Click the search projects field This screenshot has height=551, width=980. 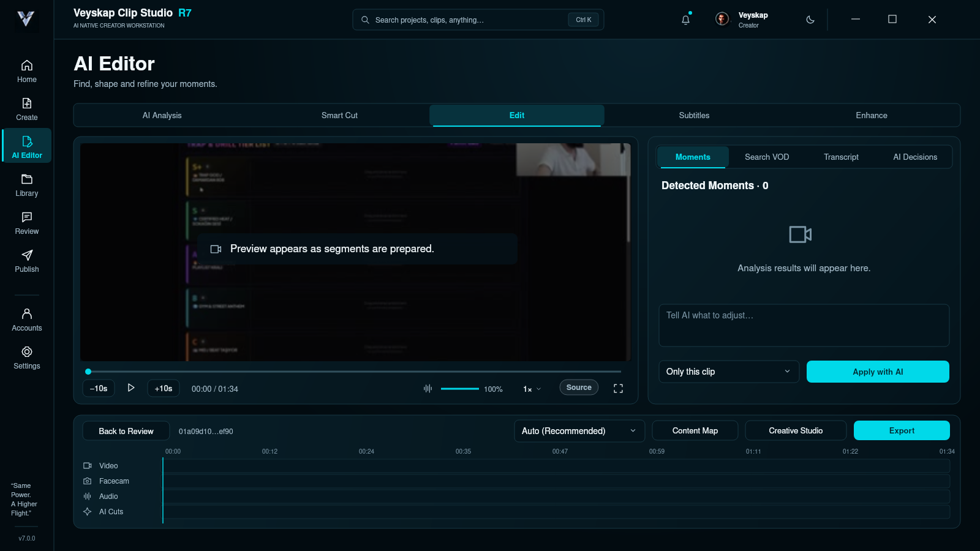(x=478, y=20)
